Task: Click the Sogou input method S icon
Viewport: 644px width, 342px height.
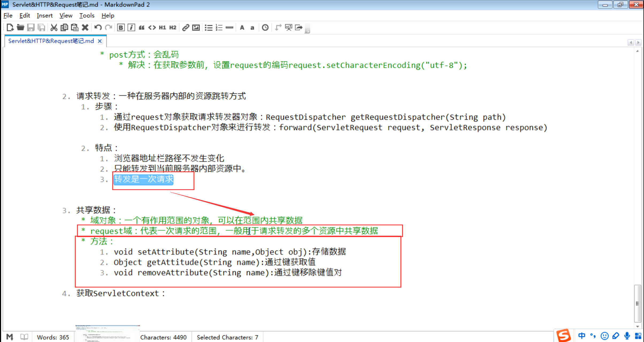Action: [x=564, y=335]
